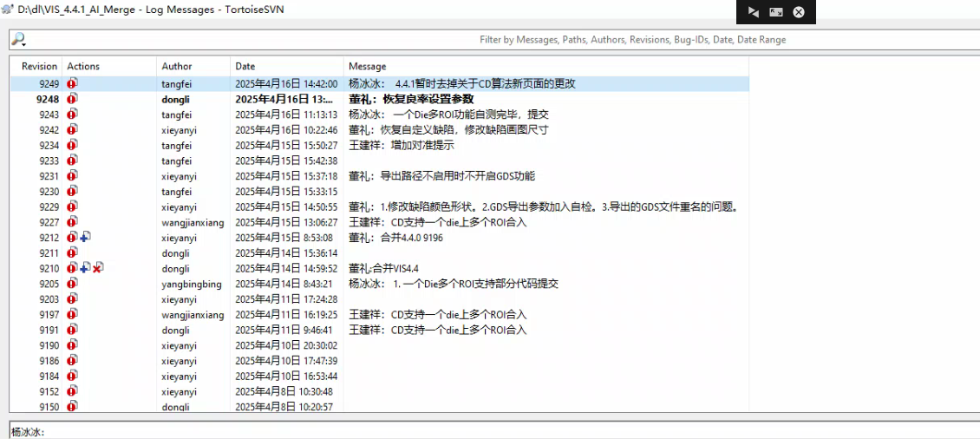
Task: Select message 恢复自定义缺陷，修改缺陷画图尺寸
Action: [464, 130]
